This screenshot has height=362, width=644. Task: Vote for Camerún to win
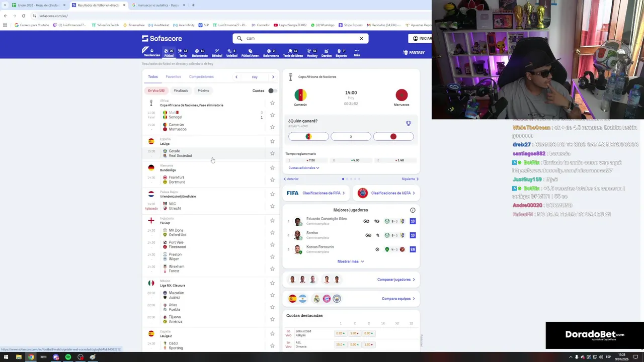point(308,137)
